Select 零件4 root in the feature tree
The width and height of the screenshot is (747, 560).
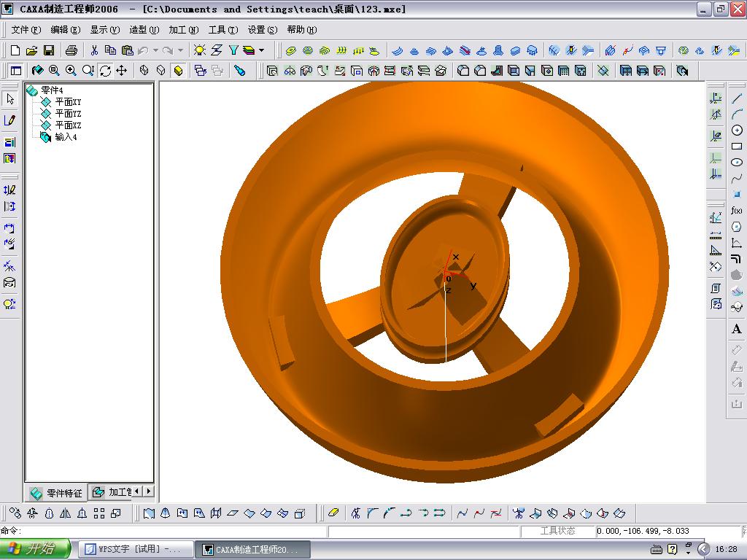click(52, 90)
